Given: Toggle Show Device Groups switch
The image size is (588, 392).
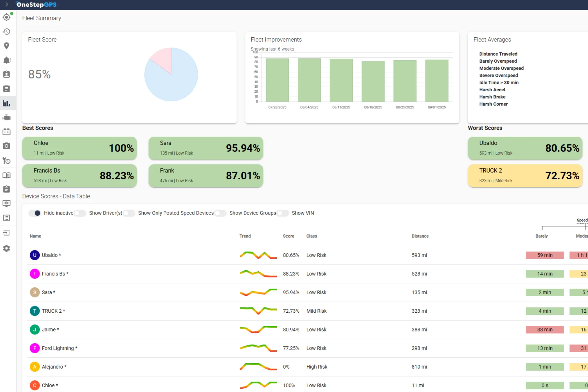Looking at the screenshot, I should 220,213.
